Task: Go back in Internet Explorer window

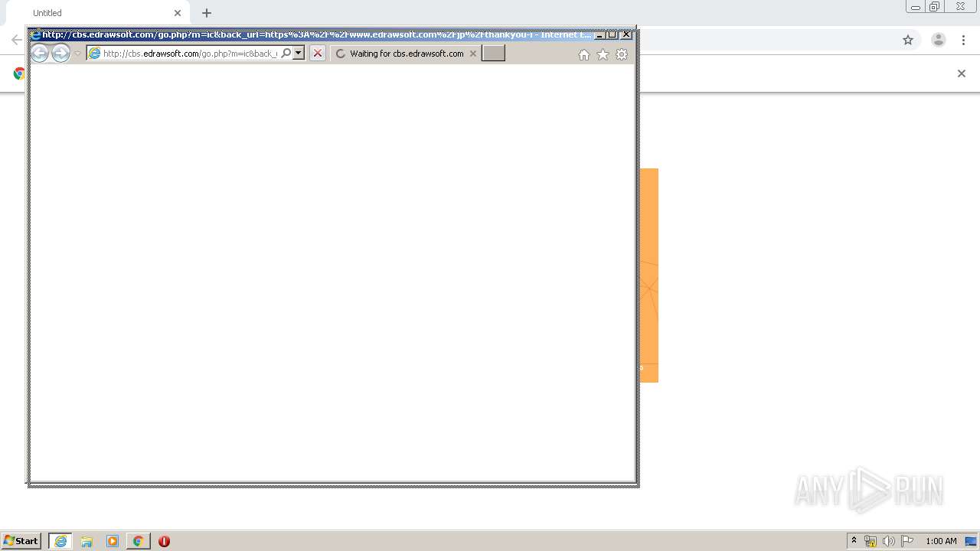Action: (39, 53)
